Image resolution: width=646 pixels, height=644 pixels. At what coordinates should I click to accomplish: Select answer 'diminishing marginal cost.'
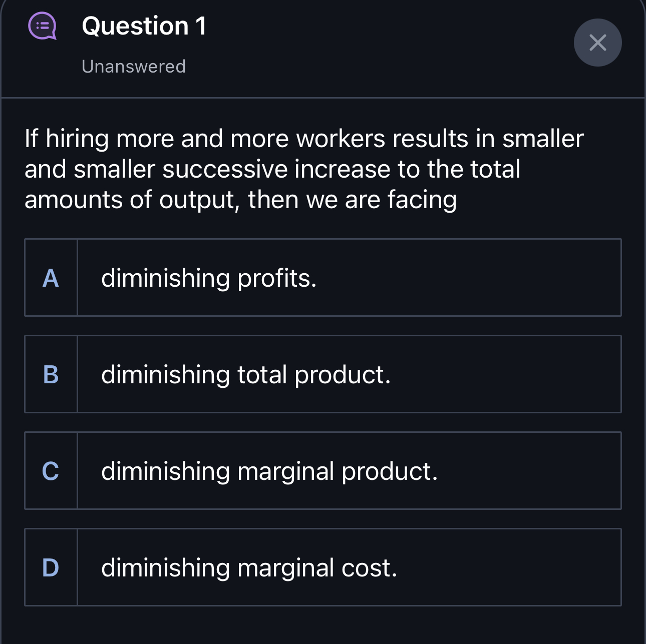tap(249, 567)
